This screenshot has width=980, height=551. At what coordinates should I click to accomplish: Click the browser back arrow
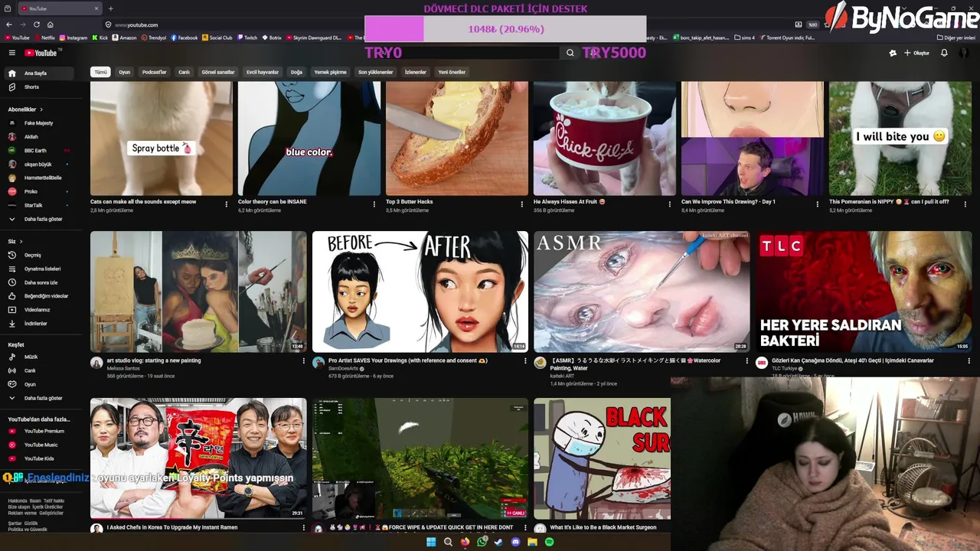(x=9, y=24)
